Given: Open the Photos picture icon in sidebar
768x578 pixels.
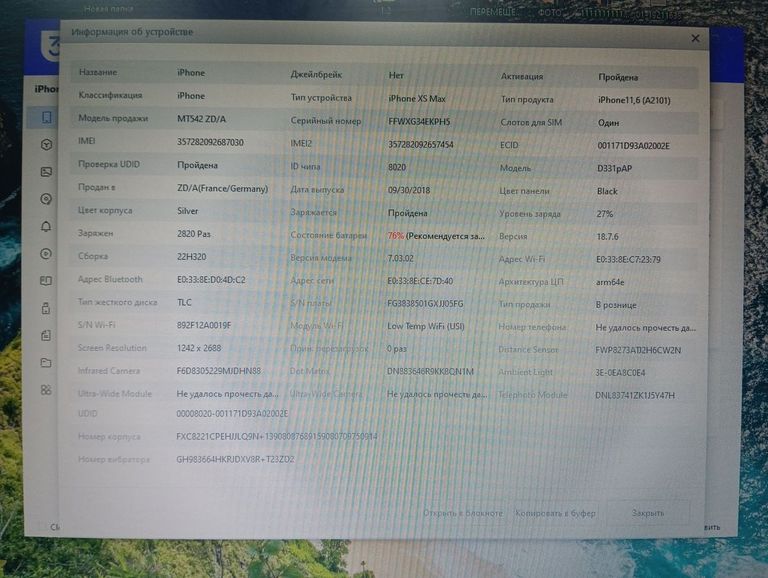Looking at the screenshot, I should pos(46,172).
